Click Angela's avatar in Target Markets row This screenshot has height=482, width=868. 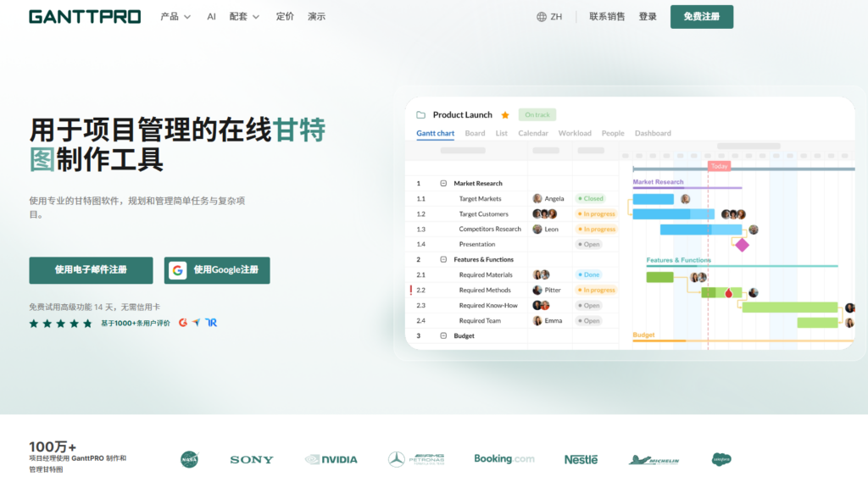537,199
